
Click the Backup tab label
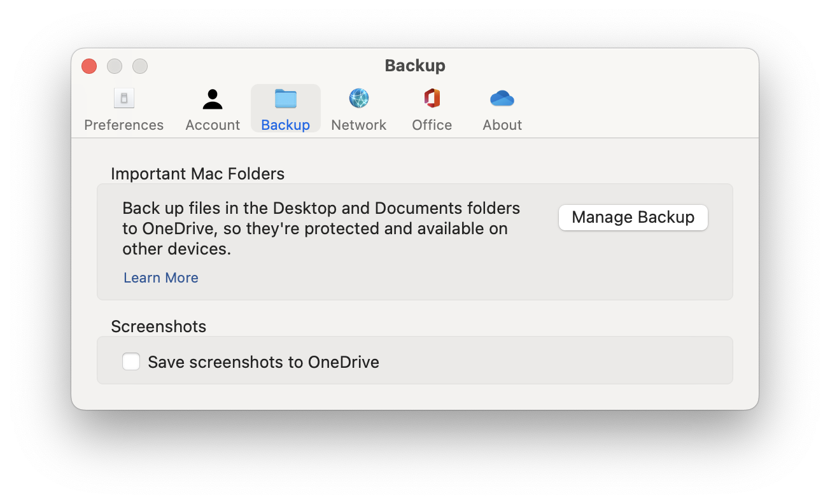click(x=286, y=125)
